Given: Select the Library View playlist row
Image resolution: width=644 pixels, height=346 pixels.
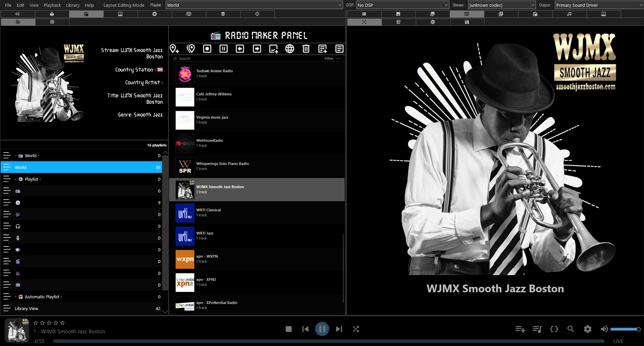Looking at the screenshot, I should tap(82, 308).
